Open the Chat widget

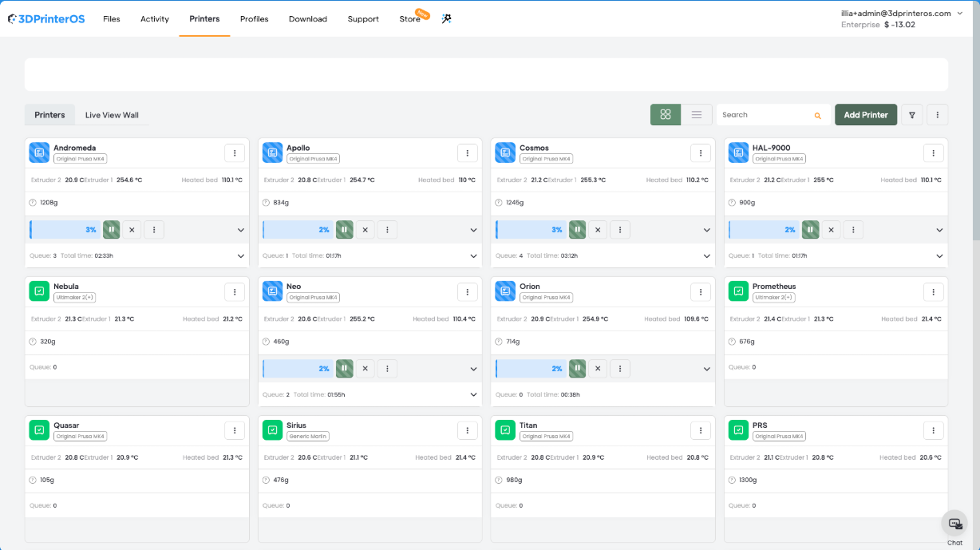coord(954,524)
